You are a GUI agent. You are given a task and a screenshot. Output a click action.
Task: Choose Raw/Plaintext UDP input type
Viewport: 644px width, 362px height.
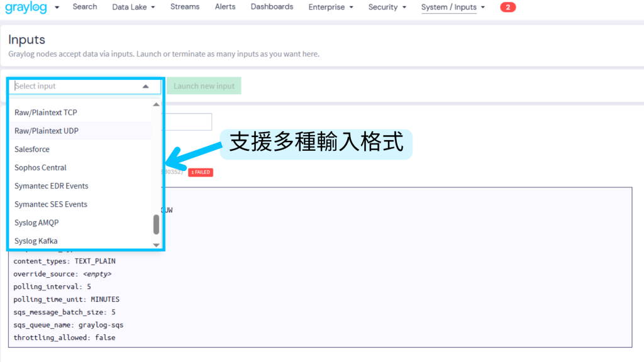coord(80,131)
